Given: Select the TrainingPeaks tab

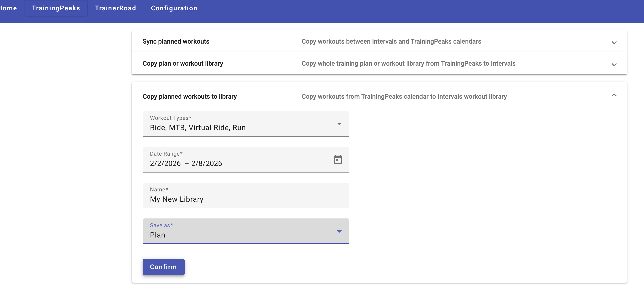Looking at the screenshot, I should click(x=56, y=8).
